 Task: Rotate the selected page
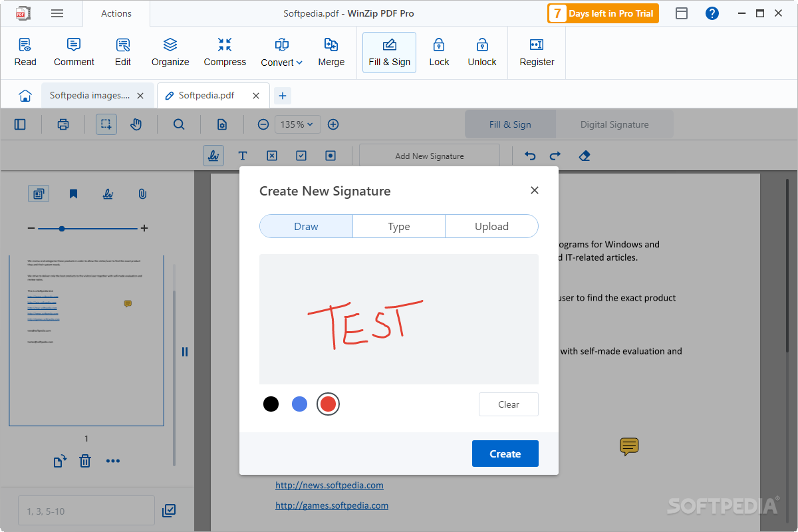tap(60, 461)
